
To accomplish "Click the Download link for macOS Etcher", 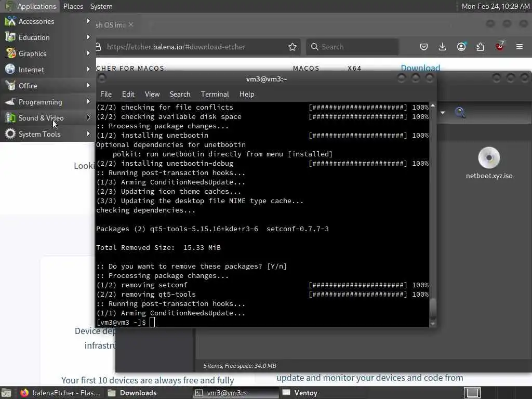I will (420, 68).
